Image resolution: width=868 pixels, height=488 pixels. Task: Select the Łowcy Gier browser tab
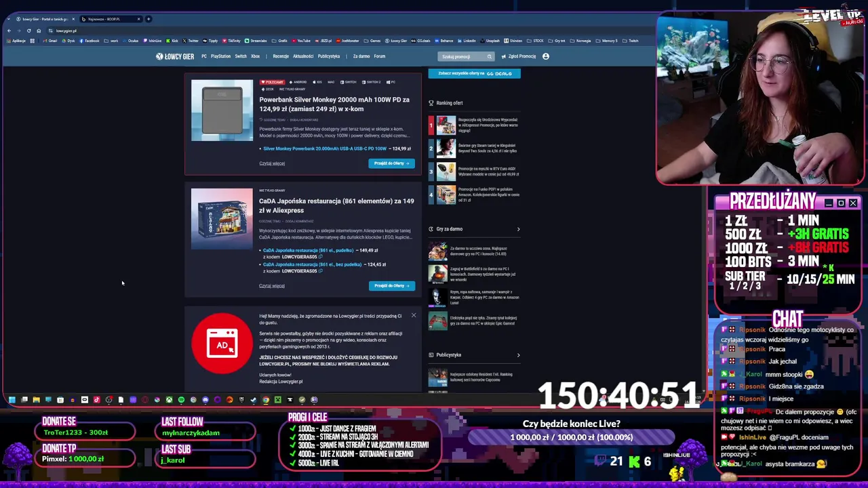click(x=44, y=19)
